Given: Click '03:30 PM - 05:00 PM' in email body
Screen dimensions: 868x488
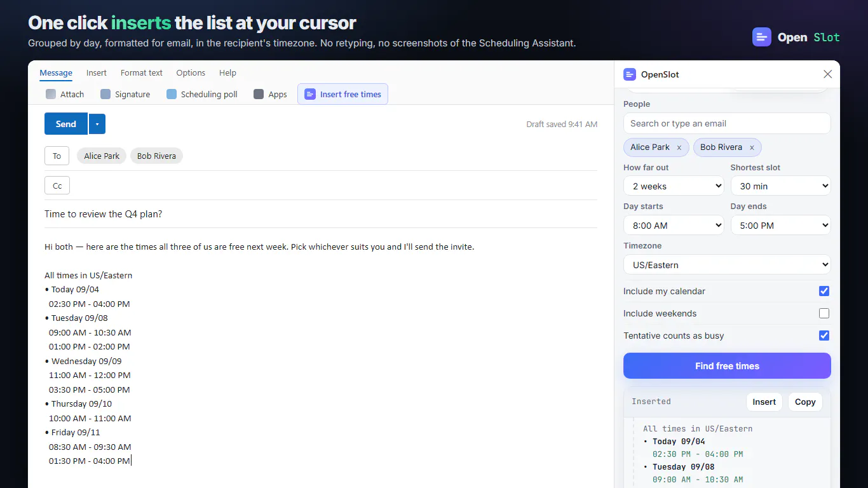Looking at the screenshot, I should pos(90,390).
